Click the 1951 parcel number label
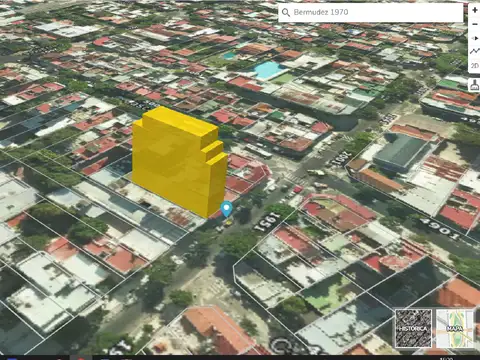 tap(267, 222)
